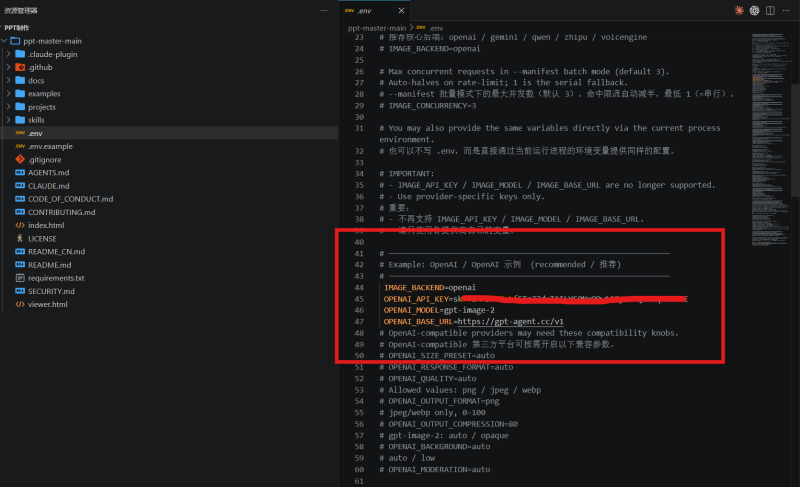Expand the .github folder
The width and height of the screenshot is (800, 487).
tap(8, 67)
